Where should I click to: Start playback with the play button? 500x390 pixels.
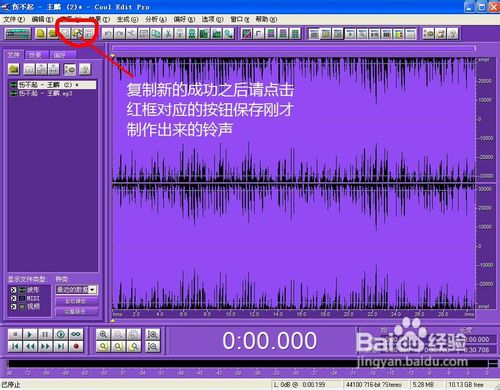pos(30,334)
